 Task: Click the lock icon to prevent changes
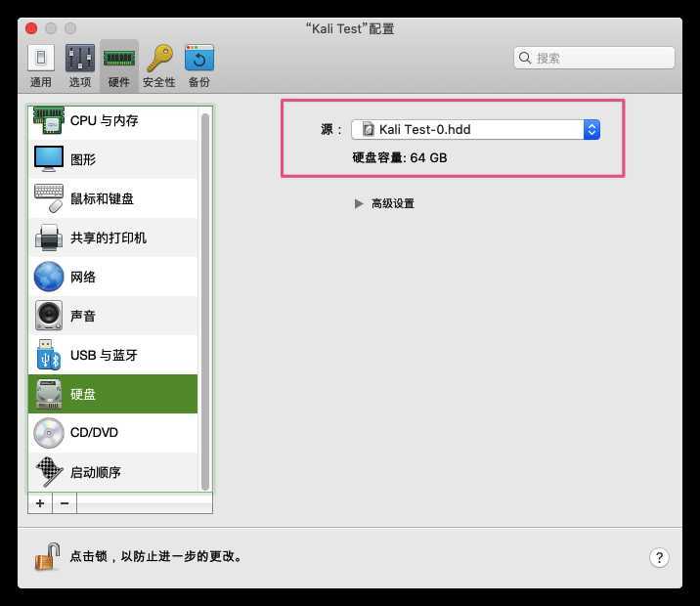click(x=47, y=556)
